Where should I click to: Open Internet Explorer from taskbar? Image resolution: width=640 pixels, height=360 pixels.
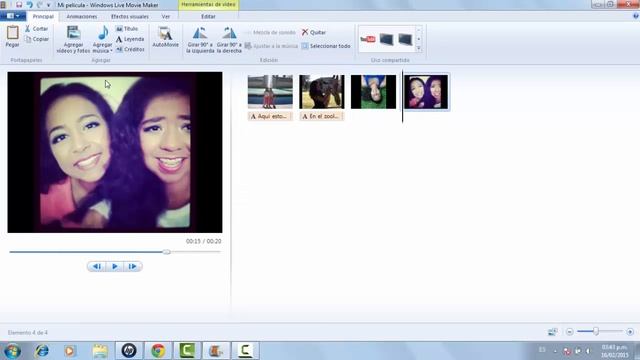42,351
